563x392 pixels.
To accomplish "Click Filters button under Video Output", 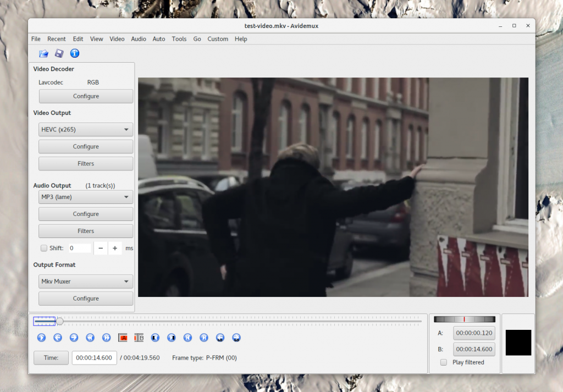I will coord(86,164).
